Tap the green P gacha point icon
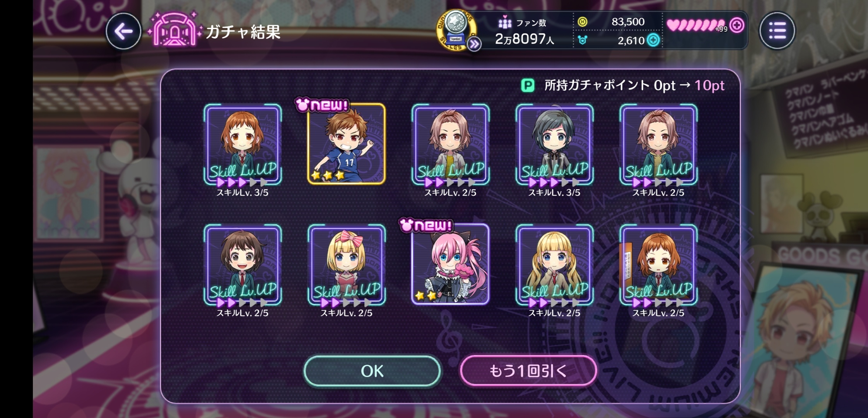 pos(528,85)
